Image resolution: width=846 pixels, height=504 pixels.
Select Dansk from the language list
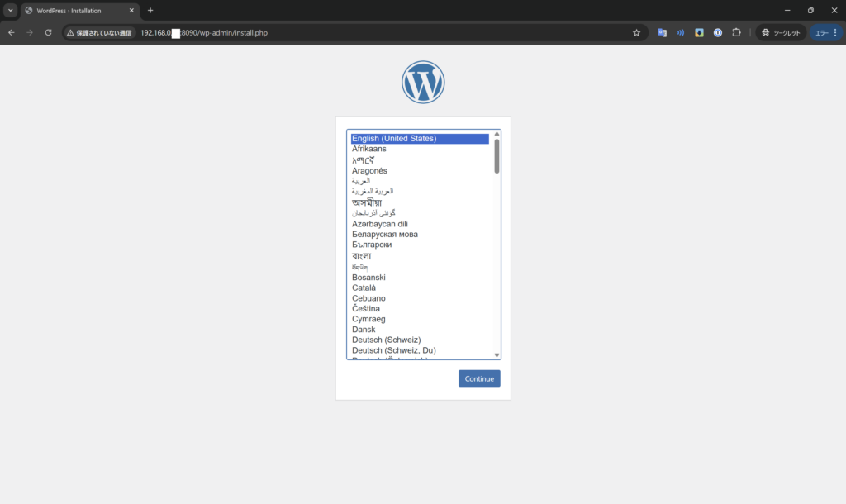click(x=364, y=329)
